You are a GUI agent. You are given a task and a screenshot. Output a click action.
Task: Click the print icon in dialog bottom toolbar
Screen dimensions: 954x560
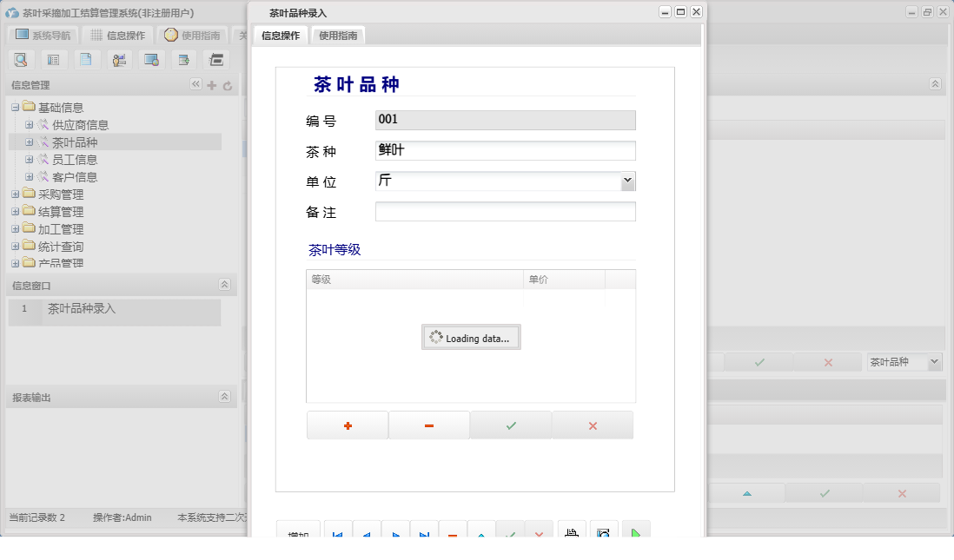(x=572, y=530)
